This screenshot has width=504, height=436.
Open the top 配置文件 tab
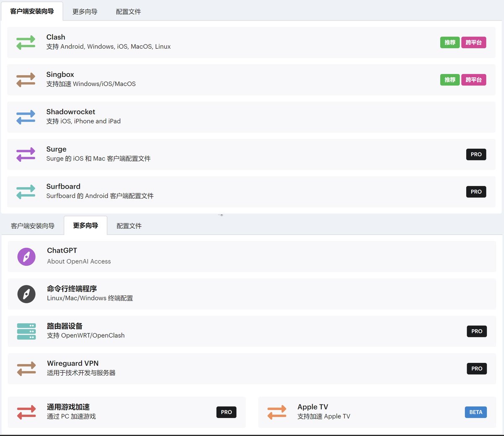click(x=129, y=11)
